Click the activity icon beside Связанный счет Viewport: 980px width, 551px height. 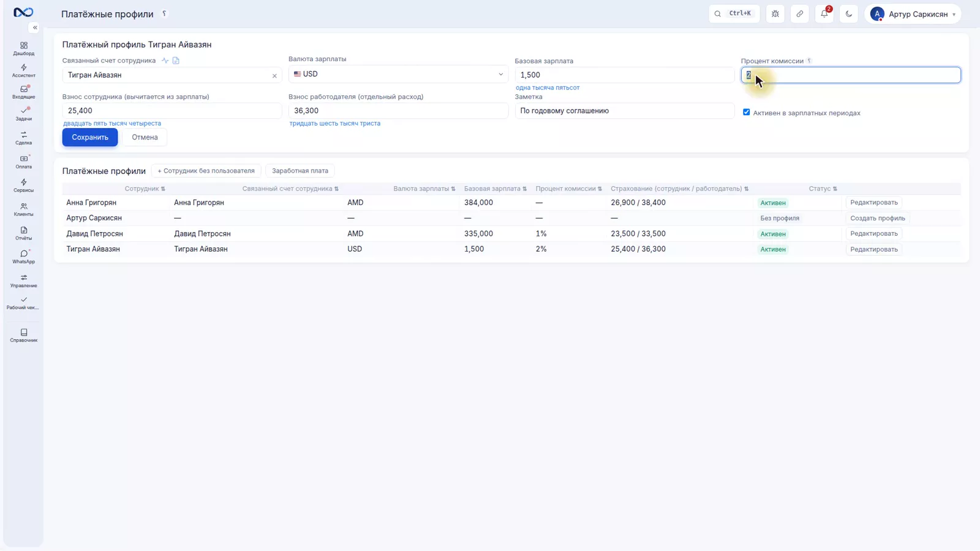tap(165, 61)
